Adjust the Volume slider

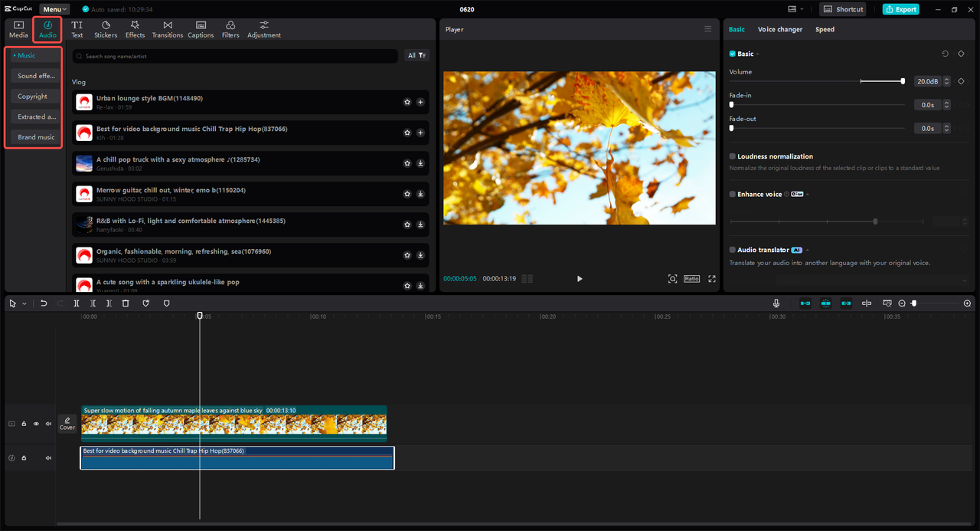pos(903,81)
